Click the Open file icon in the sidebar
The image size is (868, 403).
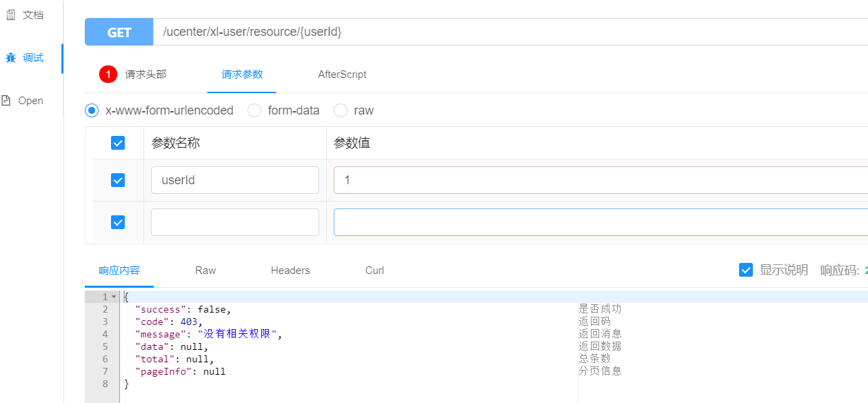point(8,100)
